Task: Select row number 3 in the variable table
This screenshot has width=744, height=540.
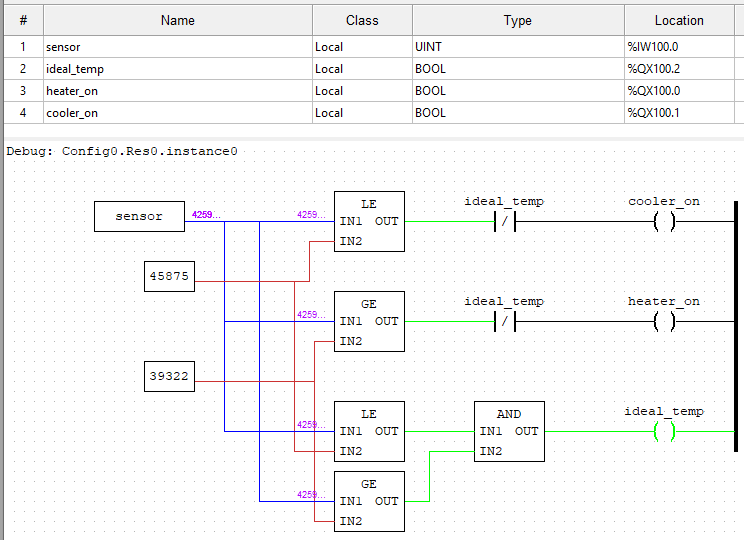Action: 23,91
